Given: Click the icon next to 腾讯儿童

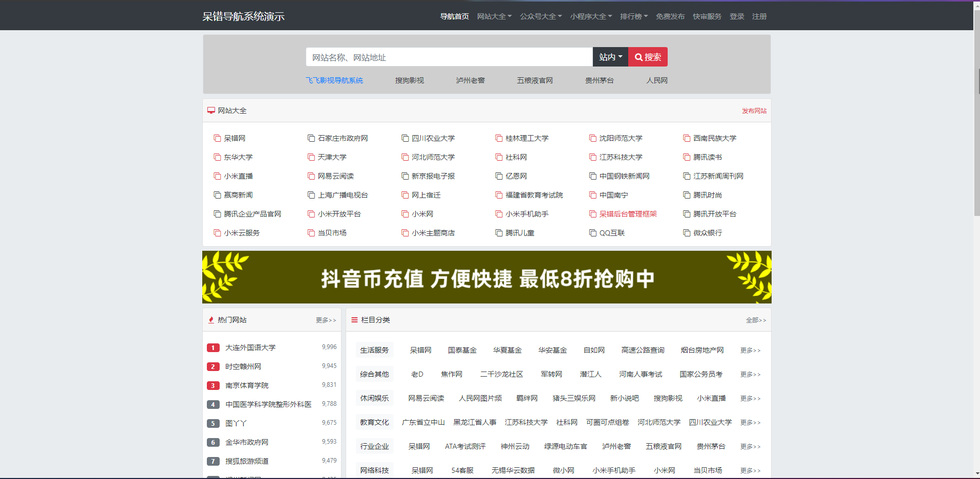Looking at the screenshot, I should coord(499,233).
